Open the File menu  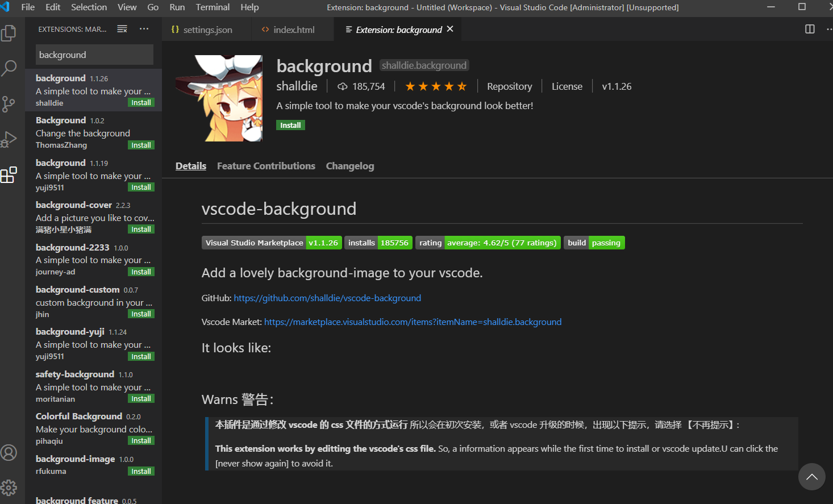pyautogui.click(x=28, y=7)
